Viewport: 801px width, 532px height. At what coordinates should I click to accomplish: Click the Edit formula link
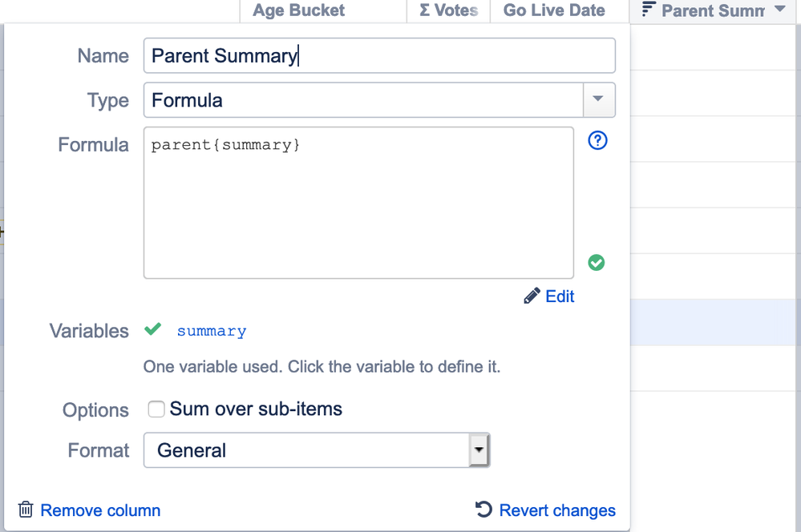[x=560, y=296]
